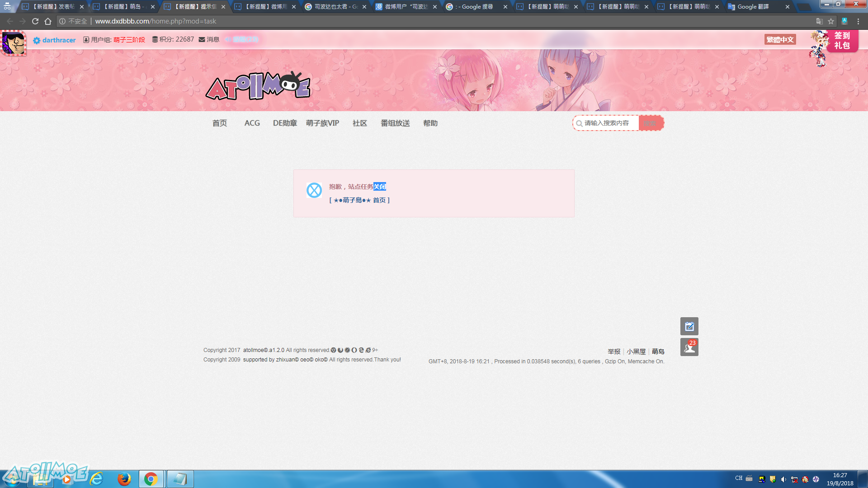This screenshot has width=868, height=488.
Task: Click the network tray icon with red X
Action: click(794, 479)
